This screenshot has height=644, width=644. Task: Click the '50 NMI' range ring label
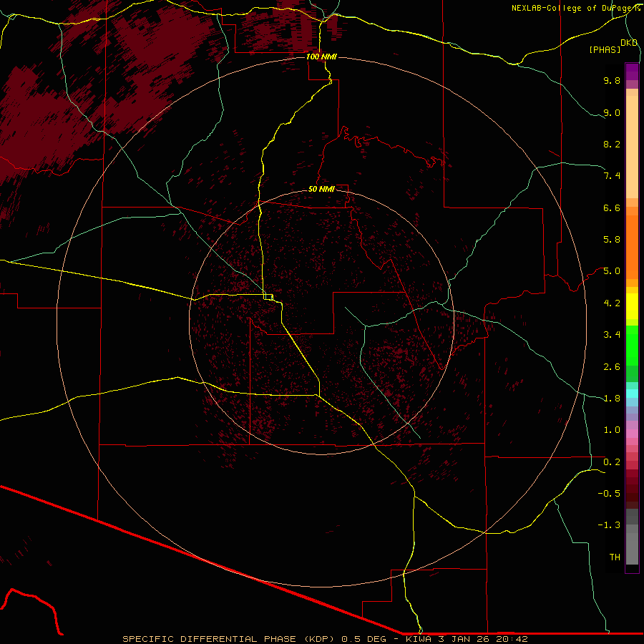(321, 189)
